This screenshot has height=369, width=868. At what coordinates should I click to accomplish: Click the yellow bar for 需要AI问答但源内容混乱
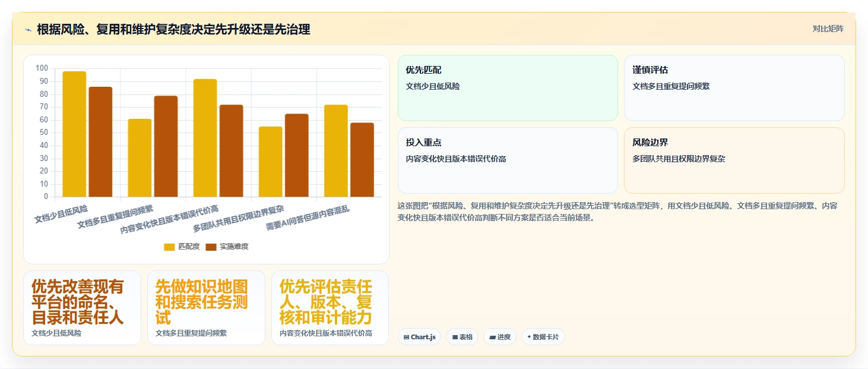click(335, 150)
